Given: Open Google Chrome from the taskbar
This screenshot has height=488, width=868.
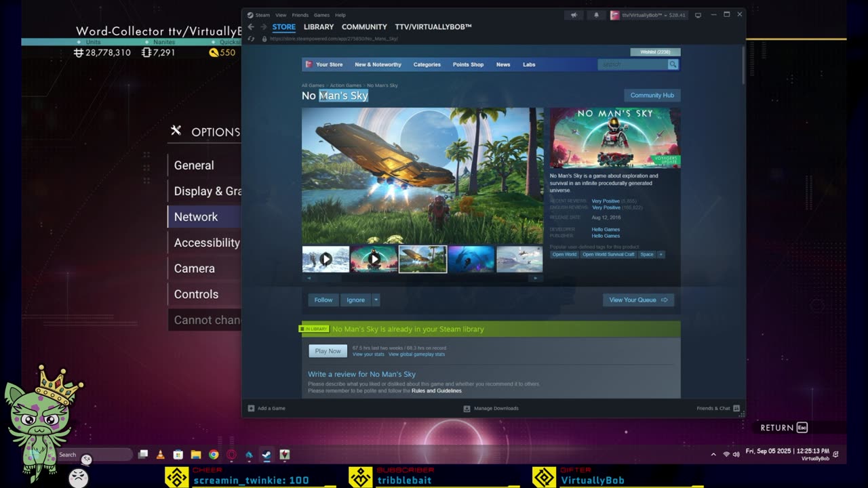Looking at the screenshot, I should click(214, 455).
